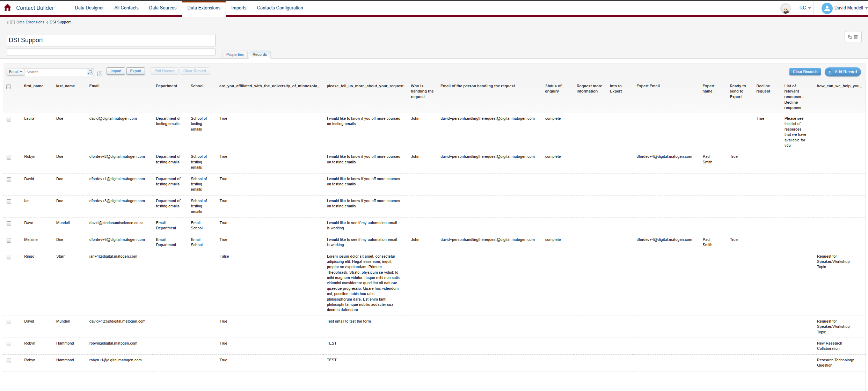This screenshot has width=868, height=391.
Task: Click the blue user profile avatar
Action: (x=826, y=8)
